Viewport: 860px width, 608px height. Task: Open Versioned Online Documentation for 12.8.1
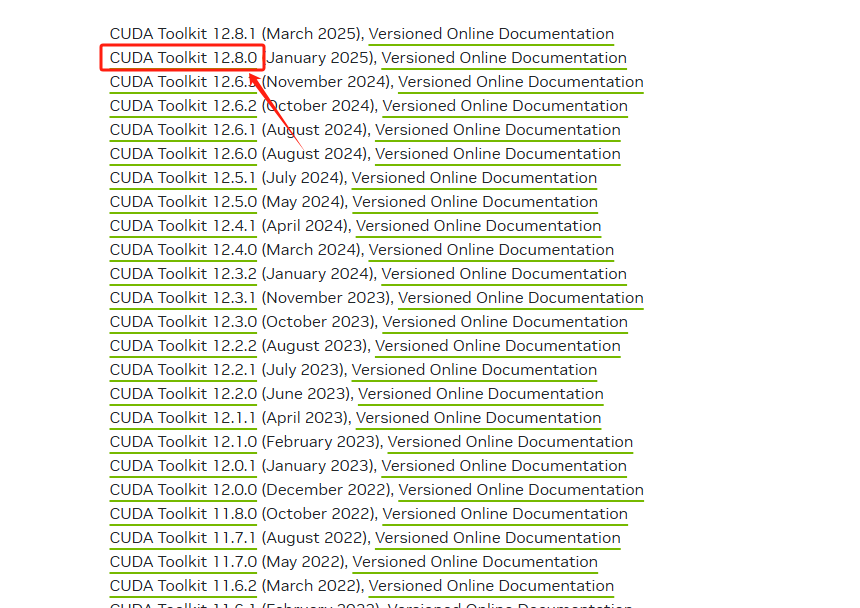491,34
